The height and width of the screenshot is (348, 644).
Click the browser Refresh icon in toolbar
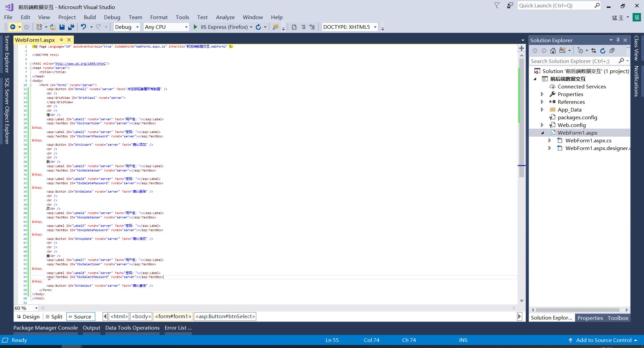[x=258, y=27]
